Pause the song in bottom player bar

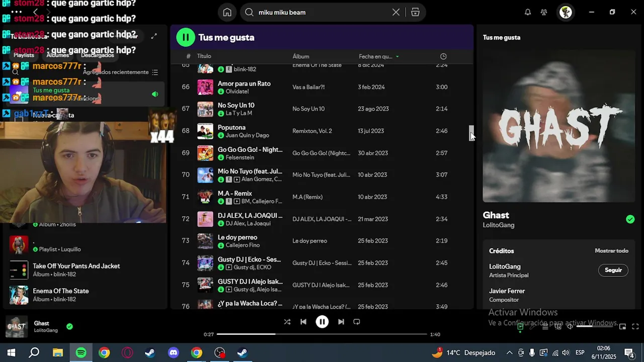pos(322,322)
